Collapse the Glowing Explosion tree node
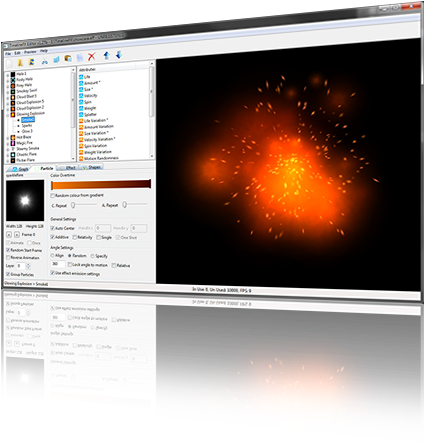Screen dimensions: 424x443 point(8,115)
